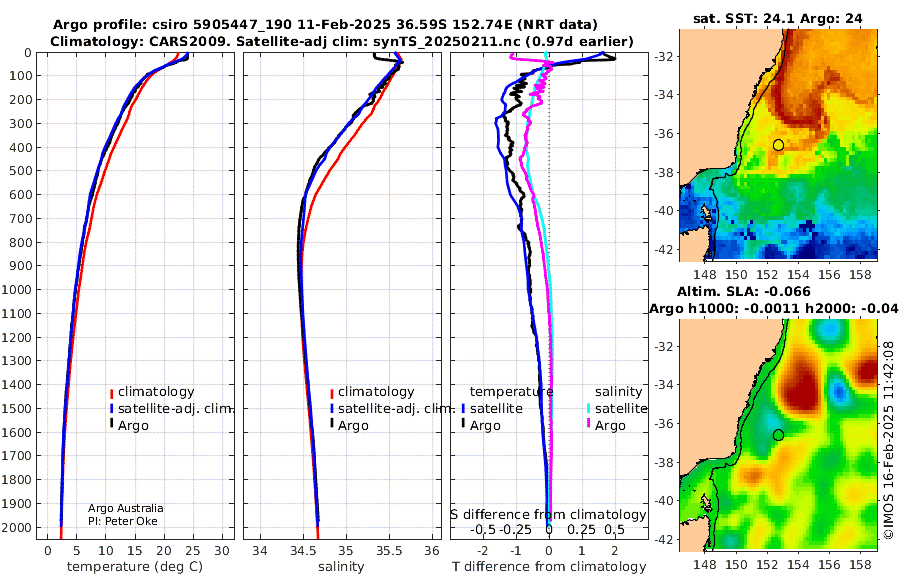Click the Argo float circle on SST map
Viewport: 900px width, 580px height.
click(778, 145)
